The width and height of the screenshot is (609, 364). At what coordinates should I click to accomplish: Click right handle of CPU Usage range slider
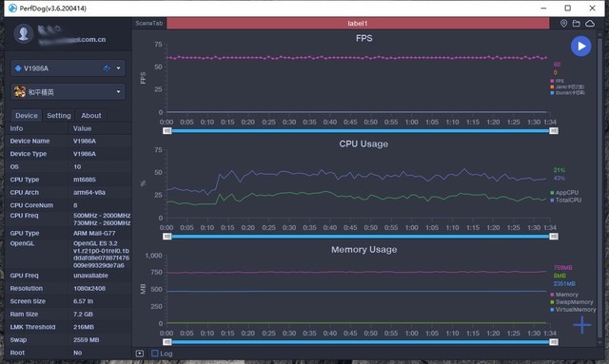[x=554, y=237]
